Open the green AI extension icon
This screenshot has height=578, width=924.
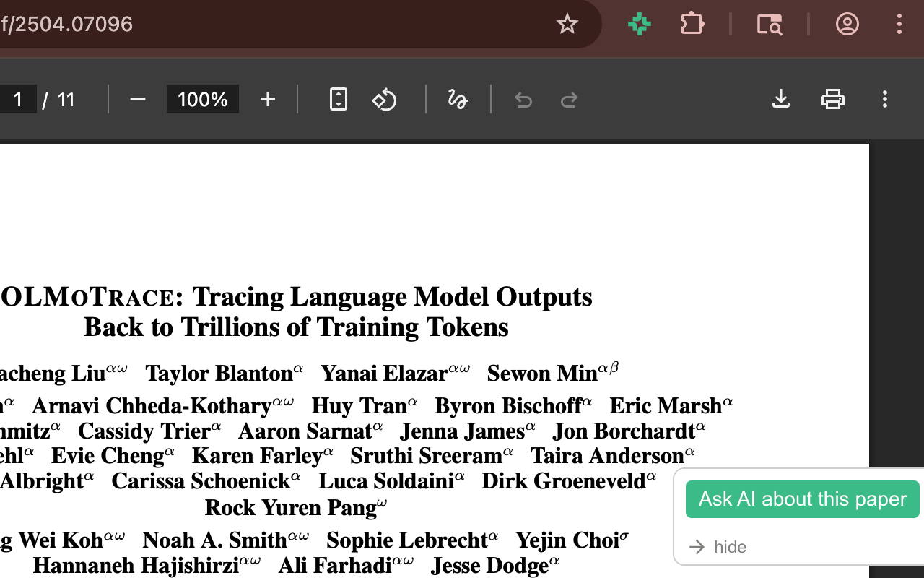pyautogui.click(x=639, y=24)
